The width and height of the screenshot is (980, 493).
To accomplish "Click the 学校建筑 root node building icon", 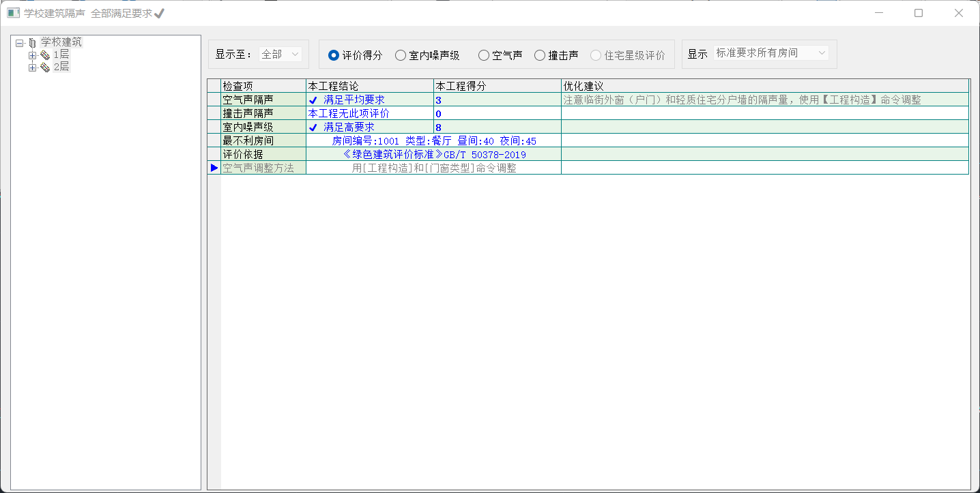I will [x=32, y=43].
